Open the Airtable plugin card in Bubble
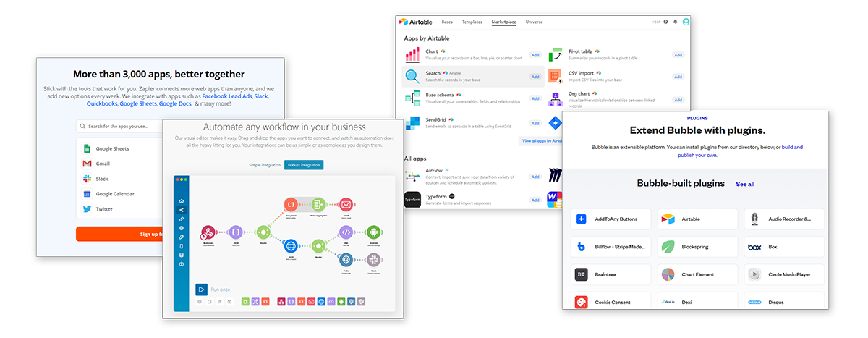The image size is (868, 338). click(x=697, y=219)
